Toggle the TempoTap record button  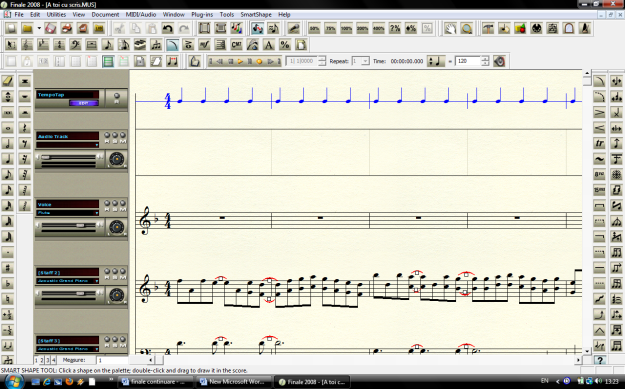116,96
